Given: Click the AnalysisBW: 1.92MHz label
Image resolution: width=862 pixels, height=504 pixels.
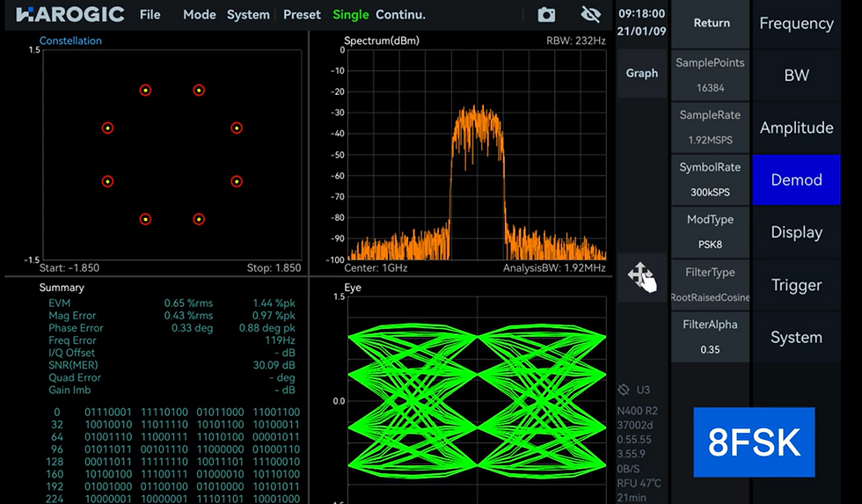Looking at the screenshot, I should tap(554, 267).
